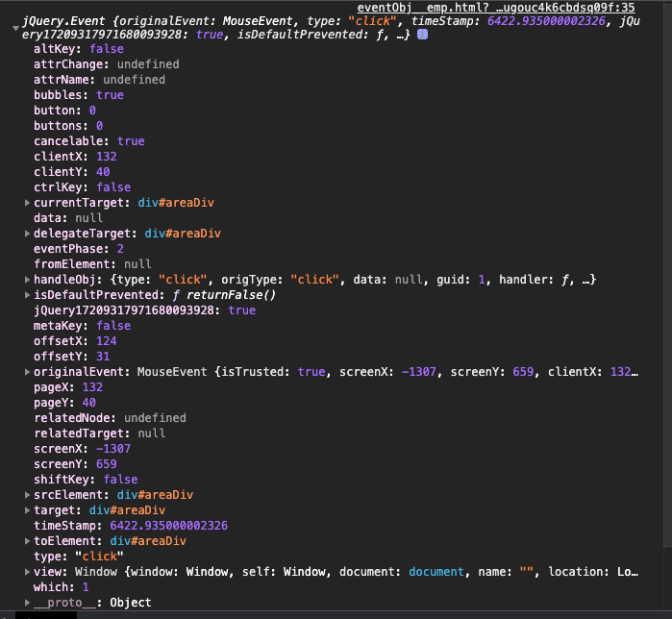
Task: Select the offsetY: 31 value
Action: [x=103, y=357]
